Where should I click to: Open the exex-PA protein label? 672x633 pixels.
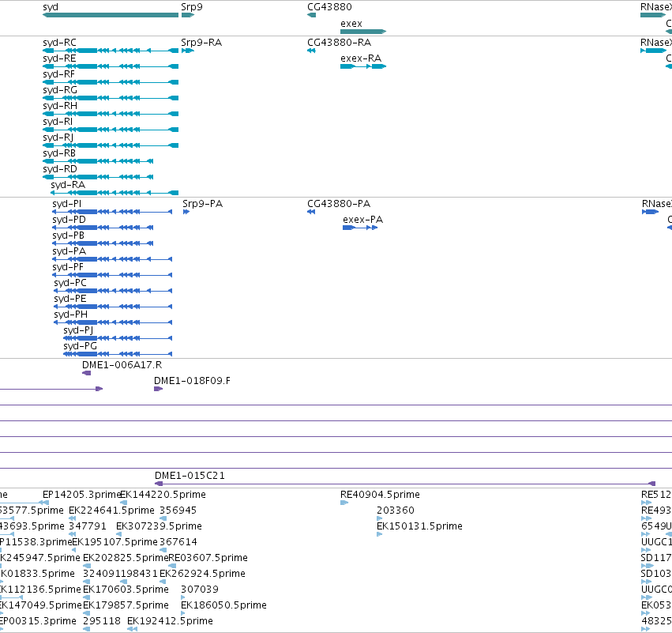tap(363, 220)
